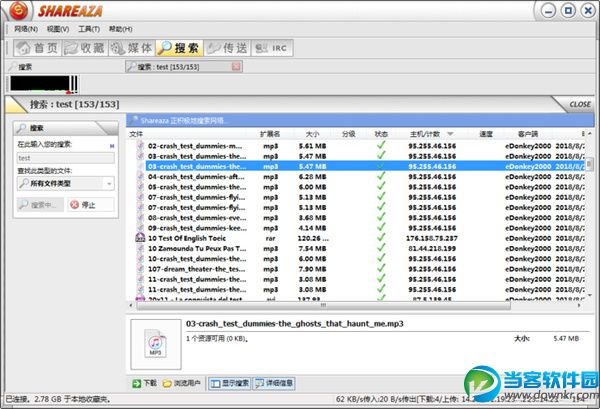Sort by the 扩展名 column header
This screenshot has width=600, height=409.
270,134
